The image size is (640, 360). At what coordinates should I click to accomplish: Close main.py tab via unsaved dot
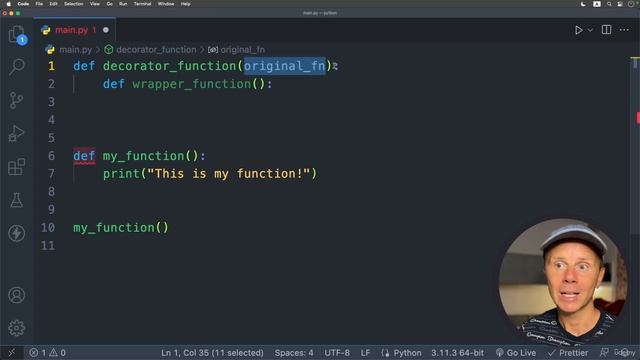pyautogui.click(x=106, y=30)
